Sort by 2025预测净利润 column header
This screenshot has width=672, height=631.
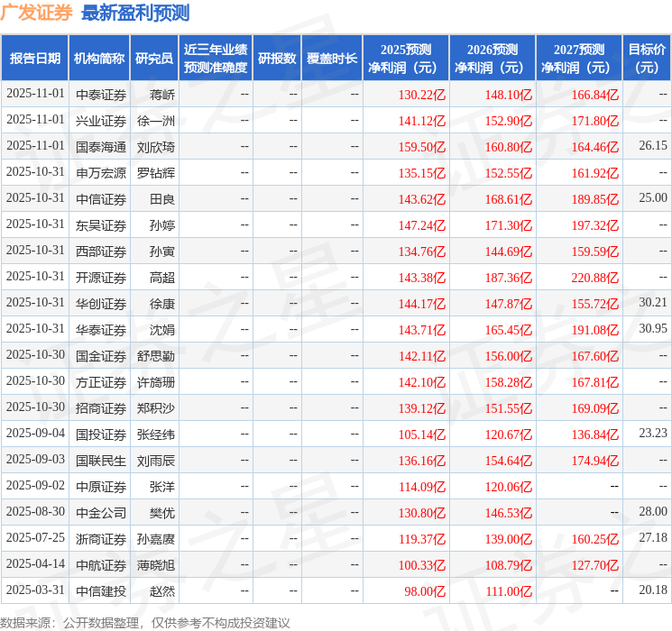(406, 58)
